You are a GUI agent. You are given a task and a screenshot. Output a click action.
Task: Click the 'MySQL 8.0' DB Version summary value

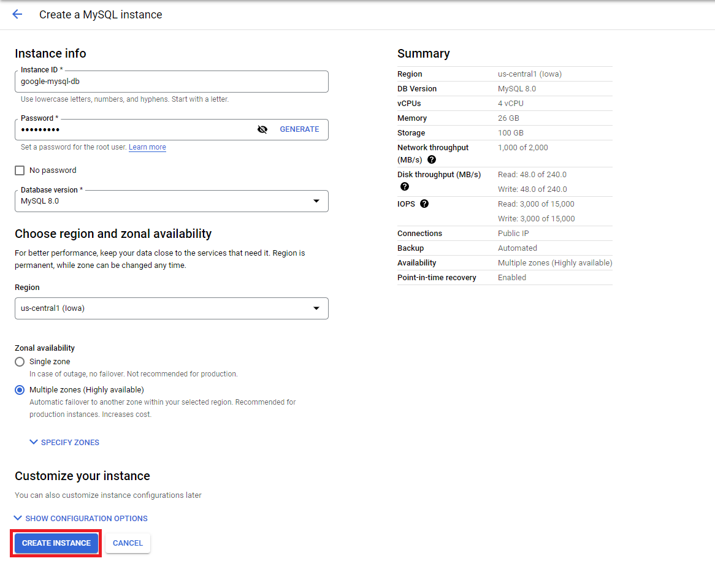(517, 88)
